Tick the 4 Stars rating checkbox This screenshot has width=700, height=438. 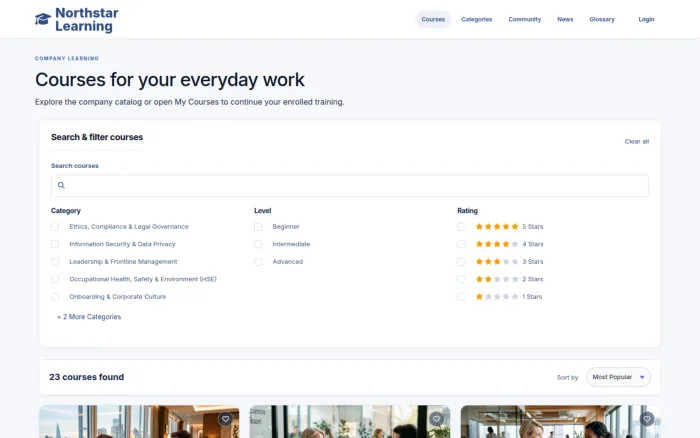click(461, 244)
